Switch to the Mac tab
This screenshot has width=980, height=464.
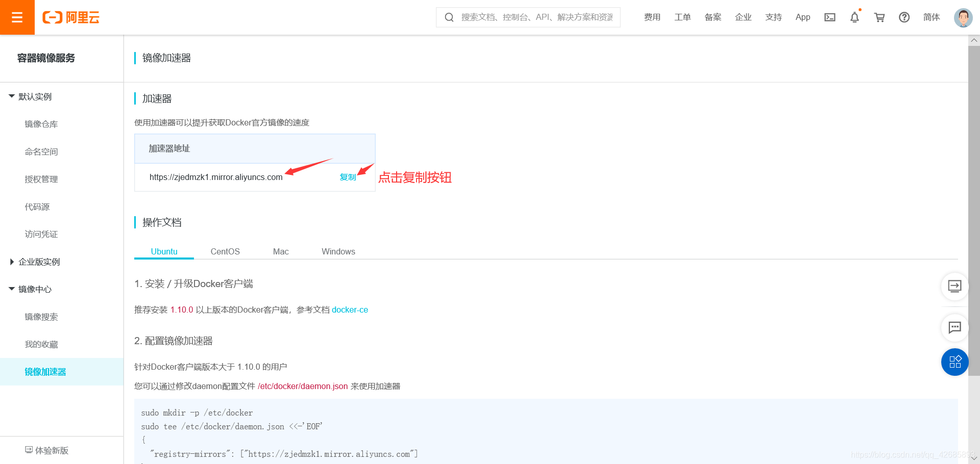pyautogui.click(x=281, y=251)
